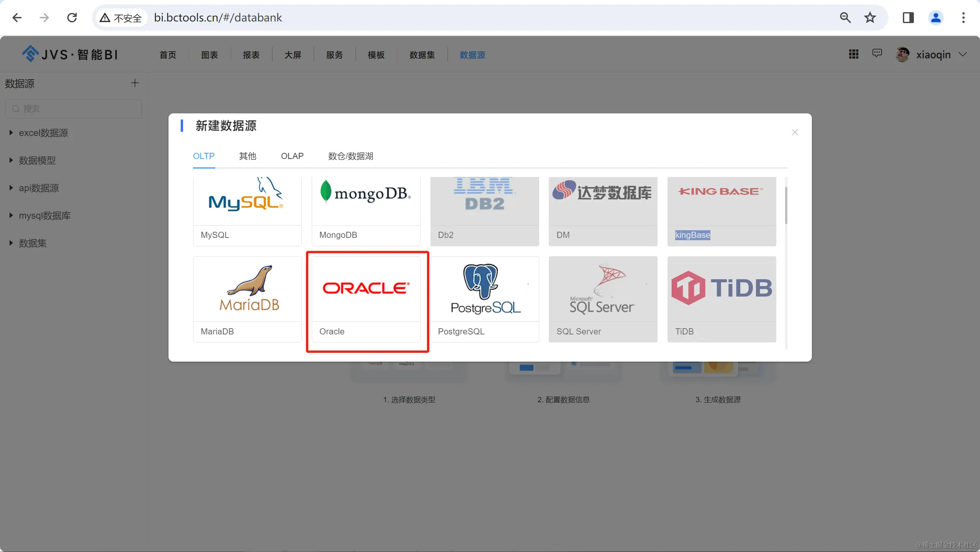The width and height of the screenshot is (980, 552).
Task: Expand the excel数据源 tree node
Action: pos(11,133)
